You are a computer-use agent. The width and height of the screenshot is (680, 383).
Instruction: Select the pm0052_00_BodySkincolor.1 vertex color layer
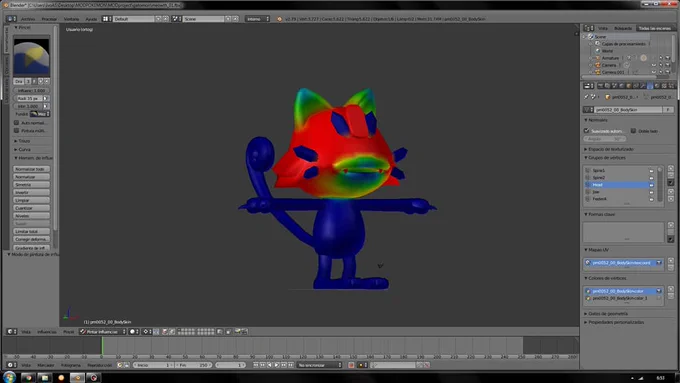(x=624, y=298)
